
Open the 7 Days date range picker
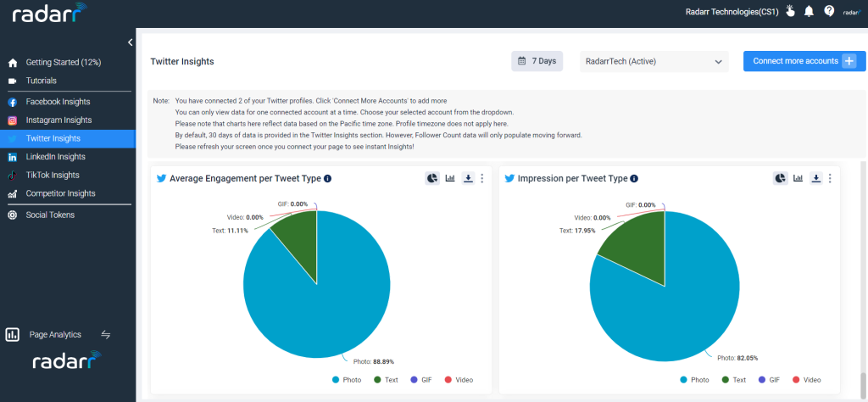(537, 61)
